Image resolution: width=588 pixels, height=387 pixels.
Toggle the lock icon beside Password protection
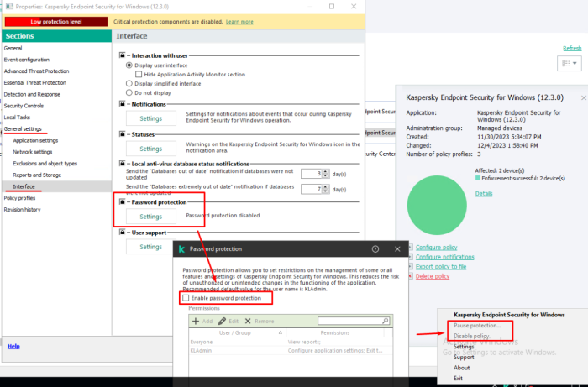point(122,202)
